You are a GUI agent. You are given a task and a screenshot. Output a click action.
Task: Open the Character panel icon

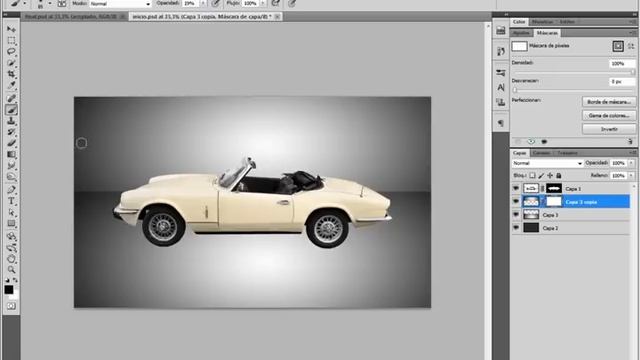(501, 87)
